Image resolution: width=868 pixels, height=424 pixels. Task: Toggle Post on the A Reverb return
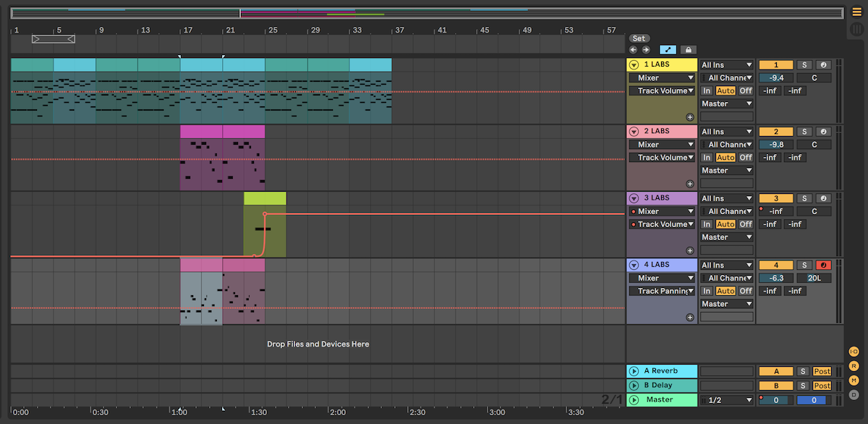[822, 371]
